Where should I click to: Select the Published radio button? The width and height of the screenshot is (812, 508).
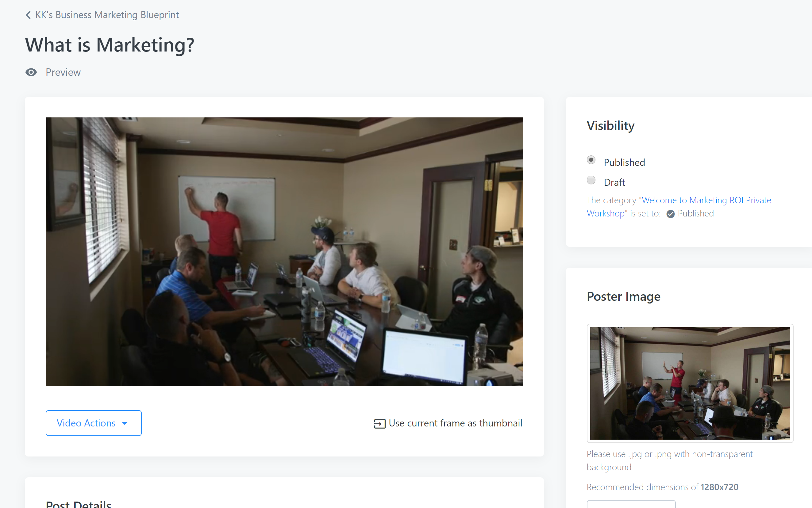pos(591,160)
